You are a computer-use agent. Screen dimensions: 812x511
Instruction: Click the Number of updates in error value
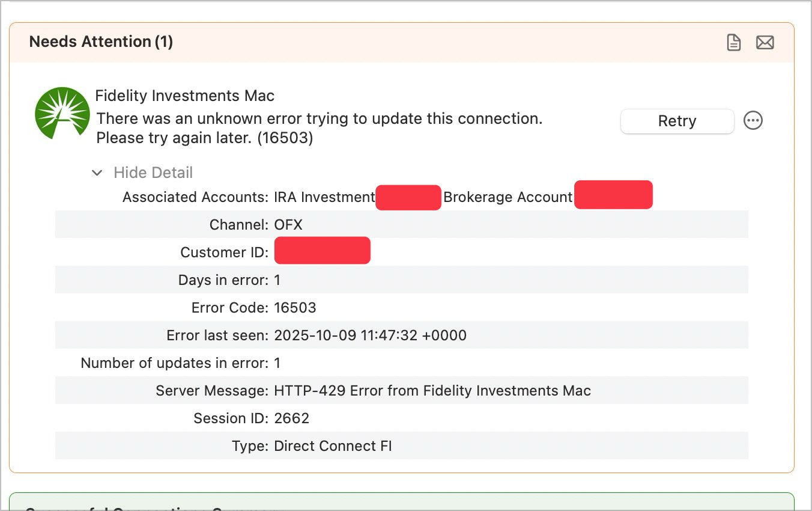click(277, 363)
